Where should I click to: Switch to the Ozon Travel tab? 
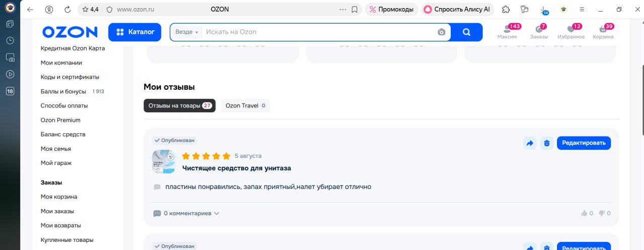click(x=246, y=105)
